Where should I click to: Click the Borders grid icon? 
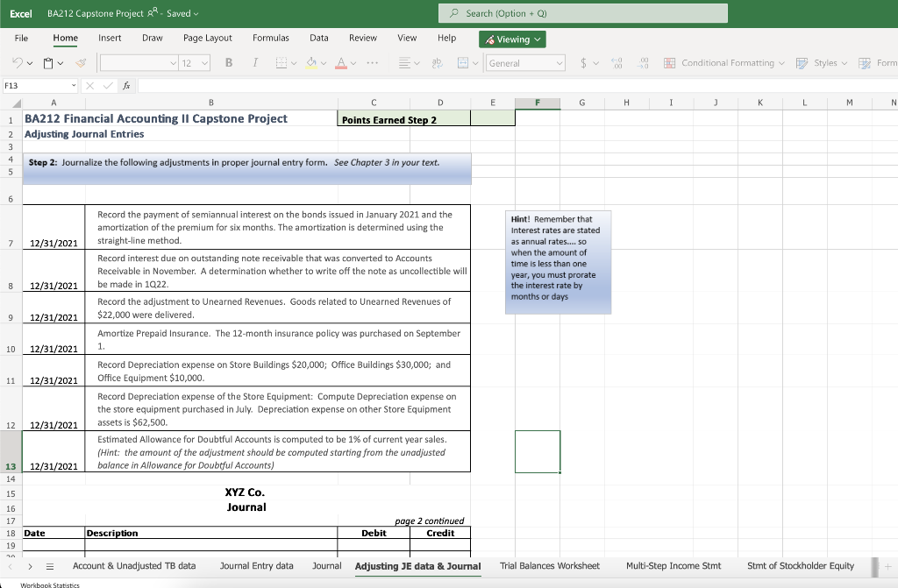[282, 63]
